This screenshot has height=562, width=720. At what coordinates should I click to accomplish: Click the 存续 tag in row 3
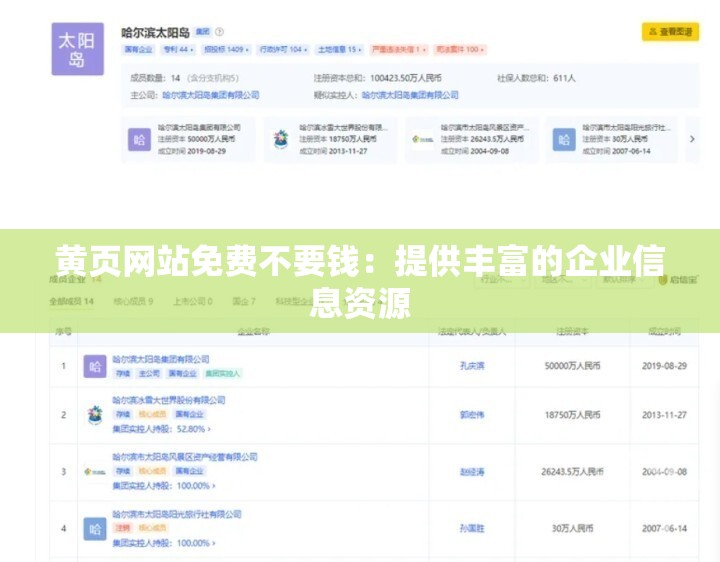click(123, 471)
